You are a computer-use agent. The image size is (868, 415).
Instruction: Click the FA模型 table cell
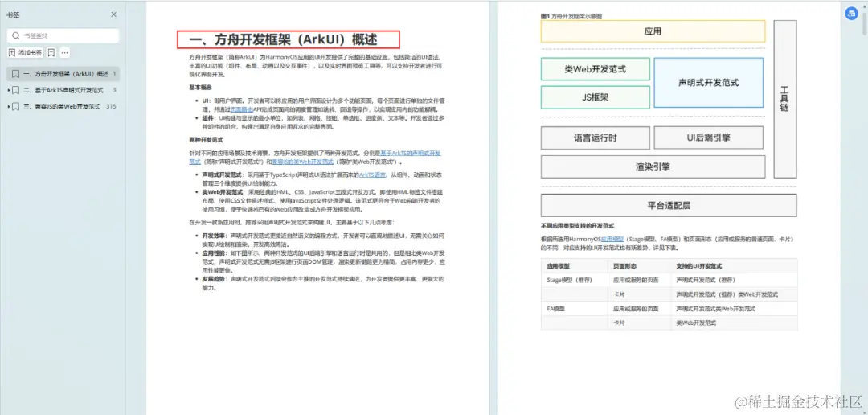point(574,309)
